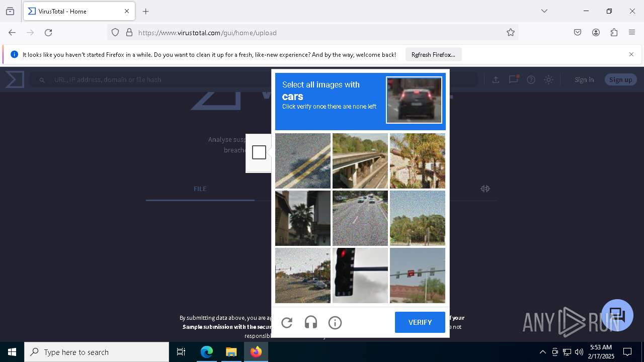The image size is (644, 362).
Task: Open Task View on the taskbar
Action: click(x=181, y=352)
